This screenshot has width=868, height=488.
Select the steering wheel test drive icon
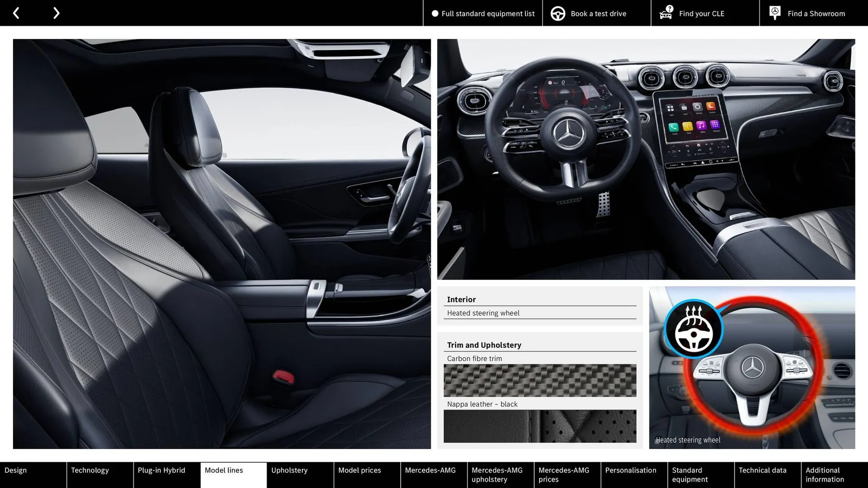557,13
